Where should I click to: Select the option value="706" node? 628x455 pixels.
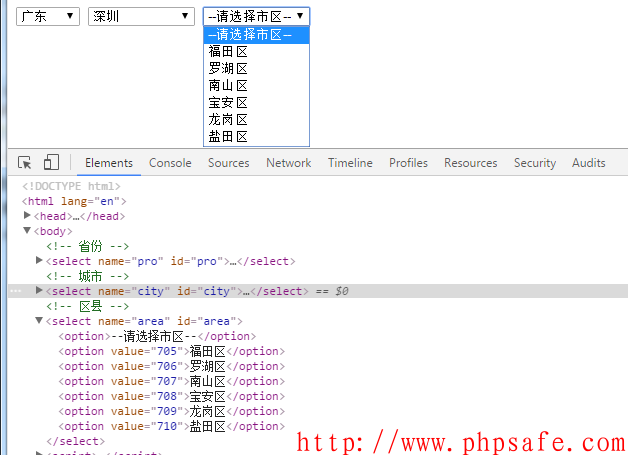(x=172, y=366)
